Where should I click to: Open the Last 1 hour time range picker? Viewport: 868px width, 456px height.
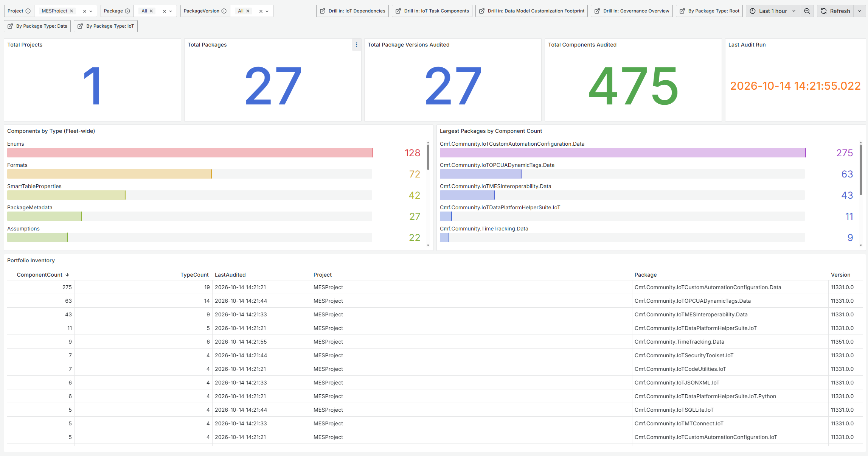pyautogui.click(x=773, y=11)
